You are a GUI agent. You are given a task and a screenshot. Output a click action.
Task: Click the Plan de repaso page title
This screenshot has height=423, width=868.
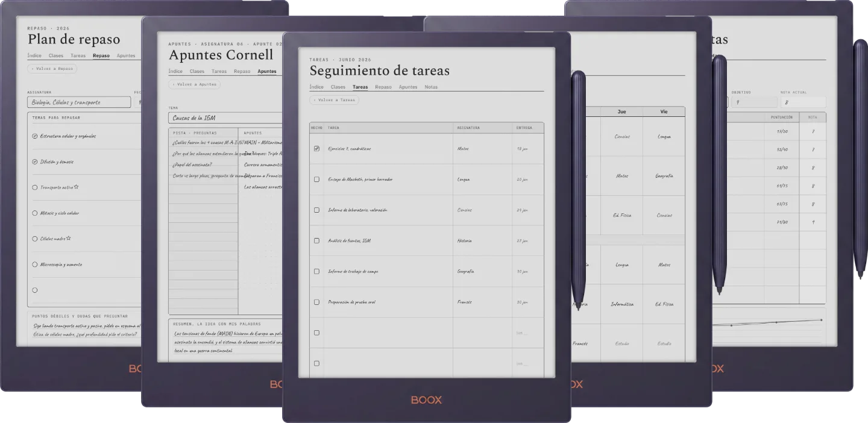[x=74, y=39]
